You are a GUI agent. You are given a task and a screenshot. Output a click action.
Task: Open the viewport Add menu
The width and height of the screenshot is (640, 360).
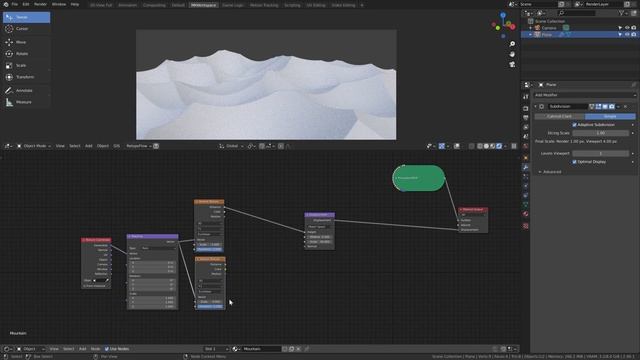(89, 146)
